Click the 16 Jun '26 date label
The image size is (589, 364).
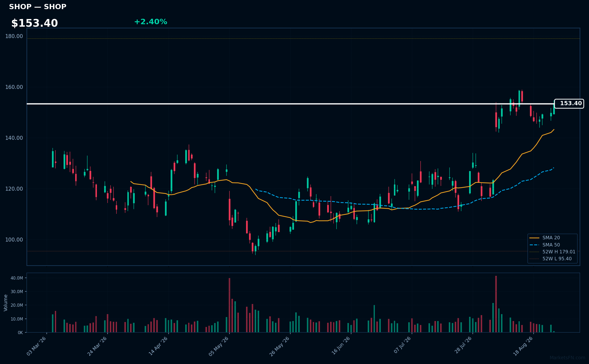(x=341, y=346)
